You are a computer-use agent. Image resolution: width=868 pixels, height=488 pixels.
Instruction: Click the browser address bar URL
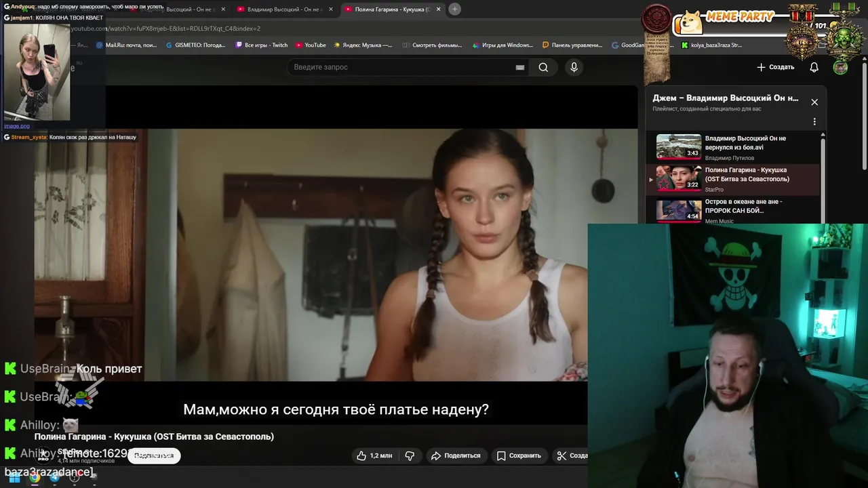point(165,28)
